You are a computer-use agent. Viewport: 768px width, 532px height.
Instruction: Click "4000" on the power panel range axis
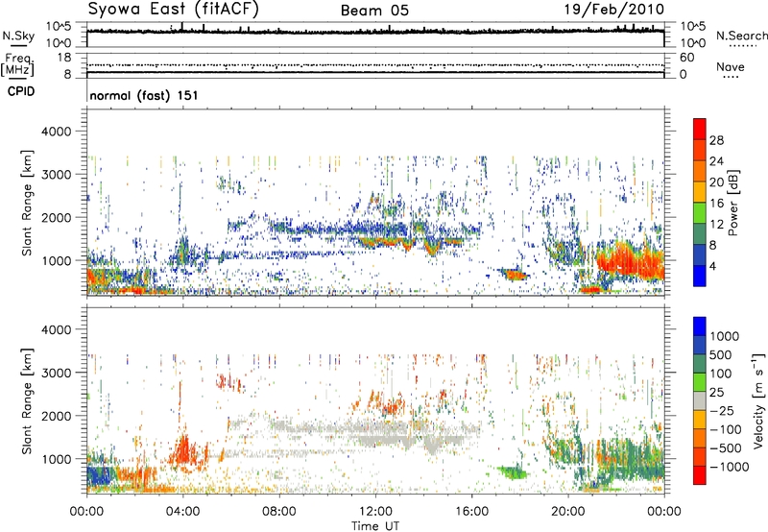pos(56,132)
